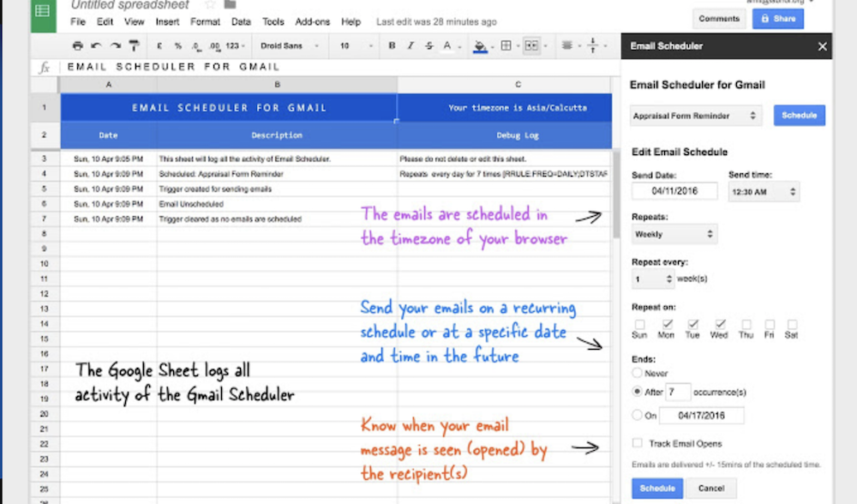Open Appraisal Form Reminder draft dropdown
Image resolution: width=857 pixels, height=504 pixels.
tap(695, 116)
